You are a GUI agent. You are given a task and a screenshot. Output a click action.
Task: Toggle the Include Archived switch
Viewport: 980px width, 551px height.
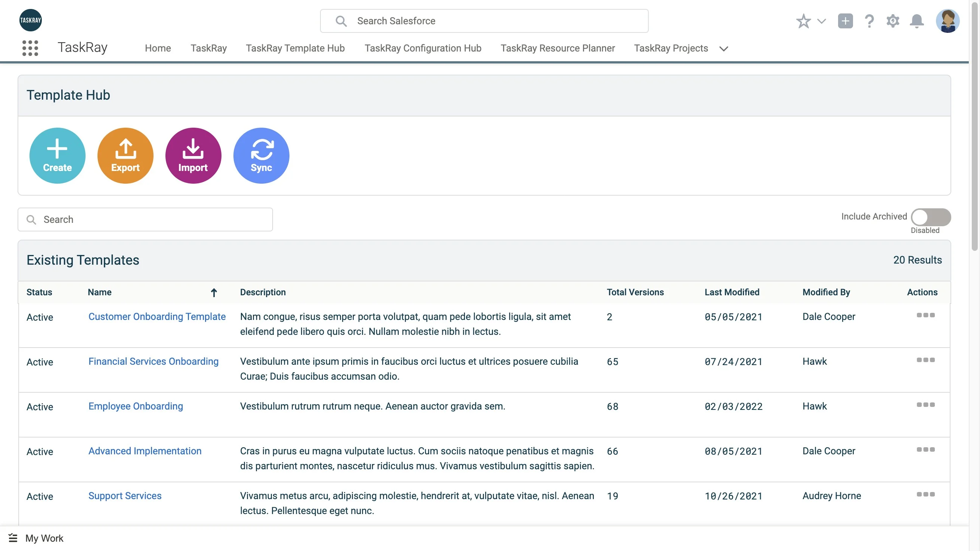pos(931,217)
